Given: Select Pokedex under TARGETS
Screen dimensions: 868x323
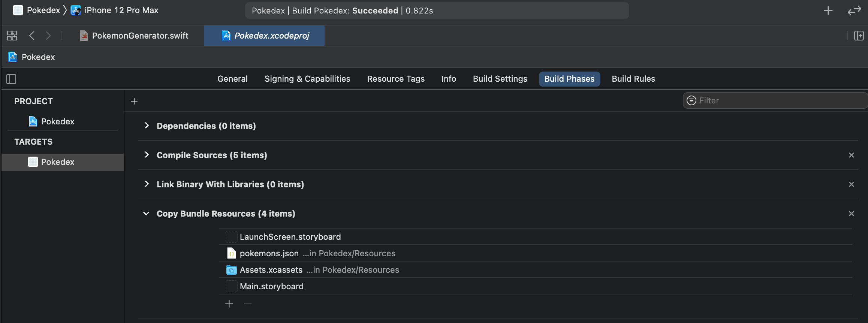Looking at the screenshot, I should tap(63, 162).
